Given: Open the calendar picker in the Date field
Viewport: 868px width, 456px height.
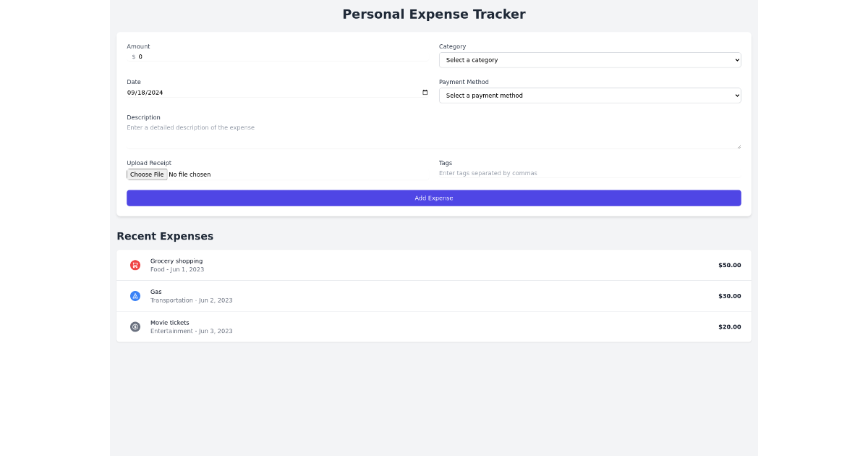Looking at the screenshot, I should (x=425, y=92).
